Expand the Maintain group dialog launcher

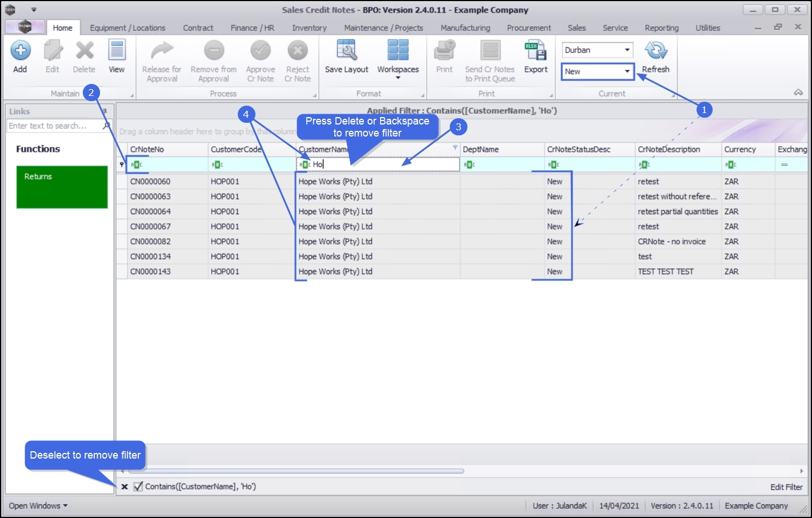132,95
